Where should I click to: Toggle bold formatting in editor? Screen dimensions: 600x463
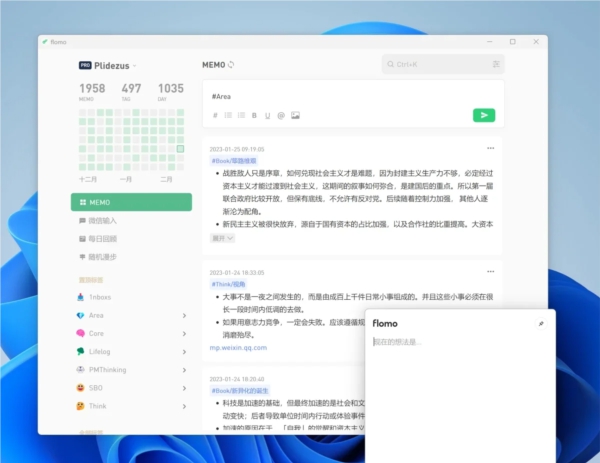254,115
